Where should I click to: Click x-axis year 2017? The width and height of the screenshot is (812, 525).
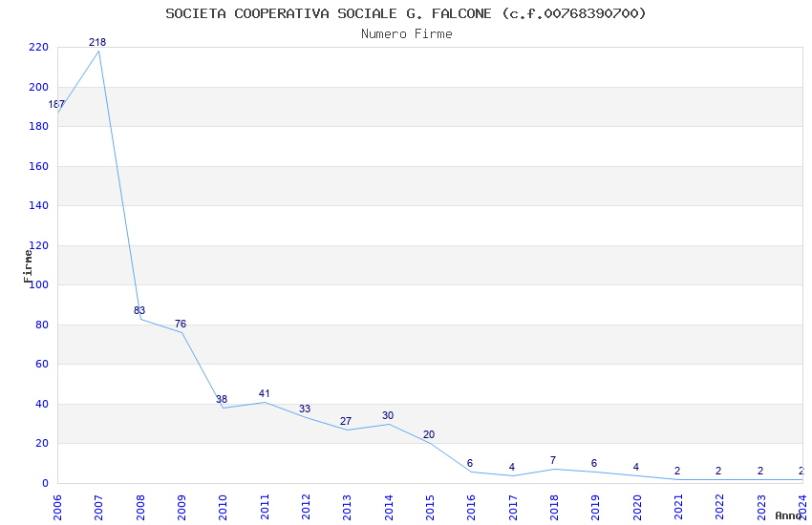pos(513,507)
